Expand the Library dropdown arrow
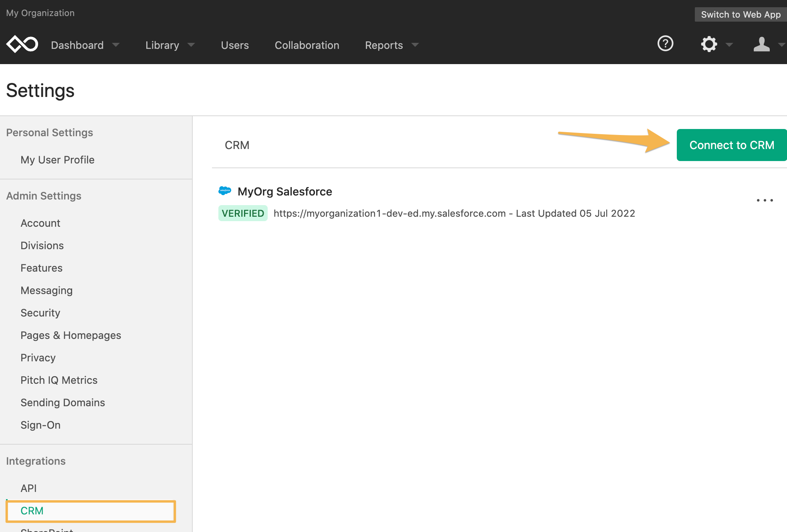Screen dimensions: 787x532 (191, 45)
